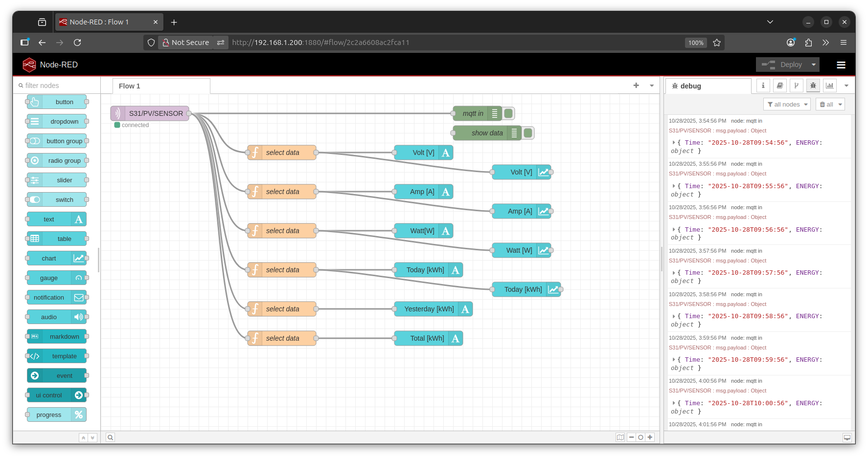This screenshot has height=458, width=868.
Task: Open the flow tabs list dropdown
Action: coord(652,86)
